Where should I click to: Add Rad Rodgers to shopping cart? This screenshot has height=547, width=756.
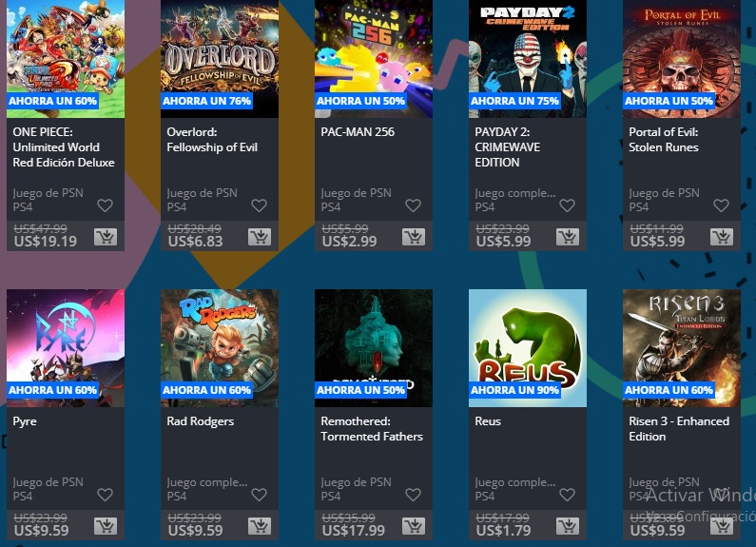[x=260, y=526]
